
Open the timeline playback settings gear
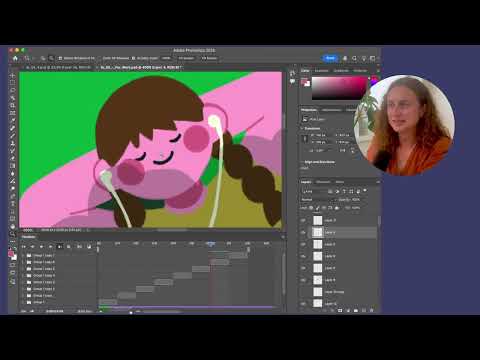tap(69, 247)
